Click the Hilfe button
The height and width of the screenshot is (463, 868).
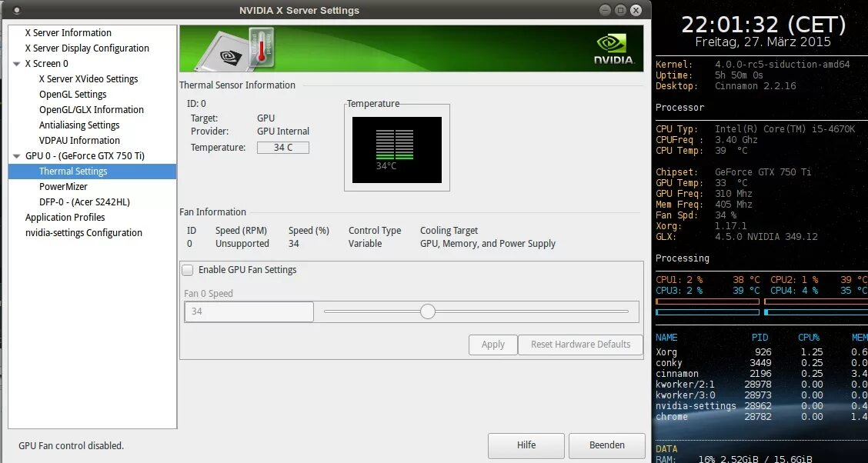point(526,445)
